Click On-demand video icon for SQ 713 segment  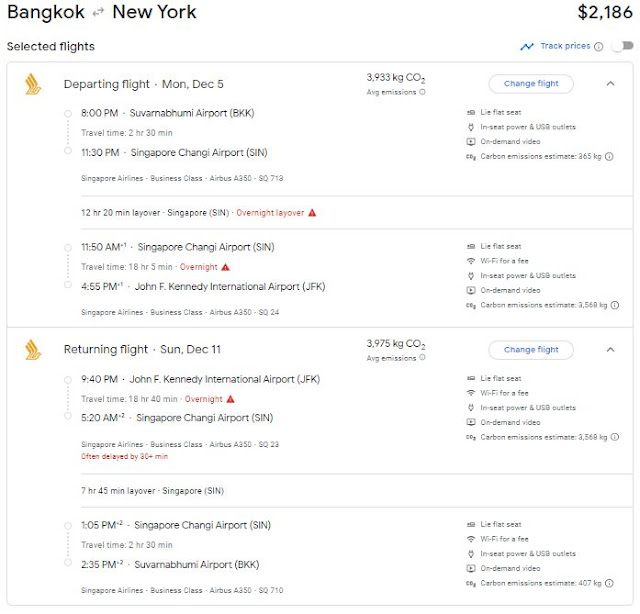471,142
